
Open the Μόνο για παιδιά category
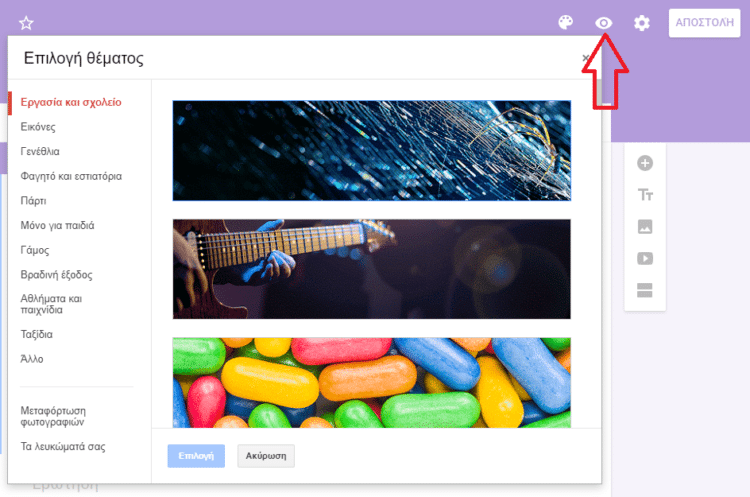pos(57,226)
